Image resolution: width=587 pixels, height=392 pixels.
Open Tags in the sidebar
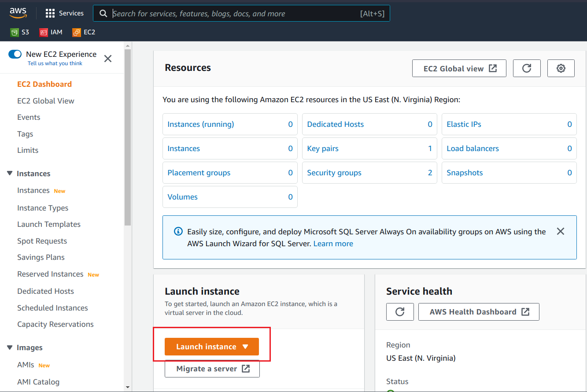25,134
